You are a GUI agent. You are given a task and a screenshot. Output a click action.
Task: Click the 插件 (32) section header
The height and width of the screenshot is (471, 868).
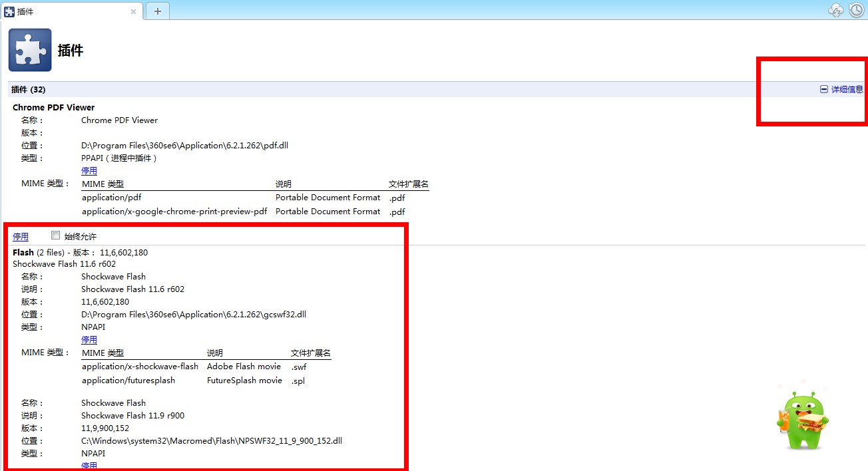(29, 89)
